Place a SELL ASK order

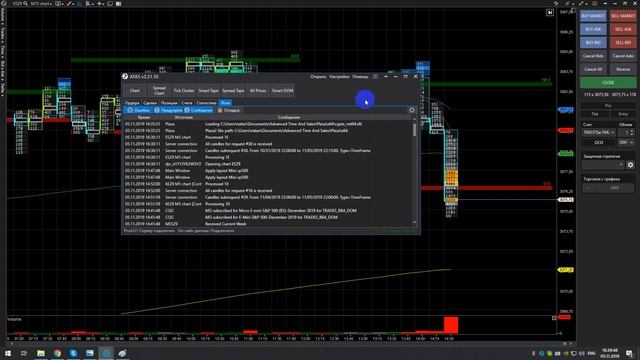point(623,29)
